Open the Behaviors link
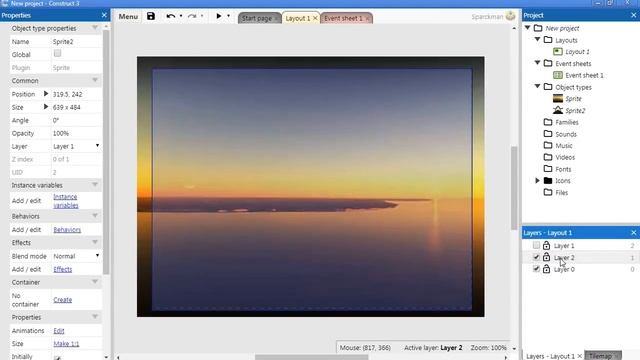Screen dimensions: 640x360 pyautogui.click(x=67, y=230)
